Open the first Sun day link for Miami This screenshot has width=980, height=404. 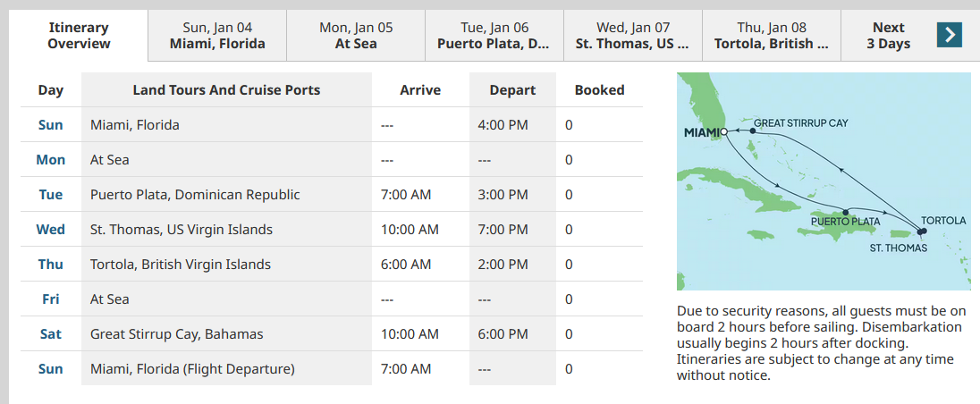pyautogui.click(x=51, y=125)
